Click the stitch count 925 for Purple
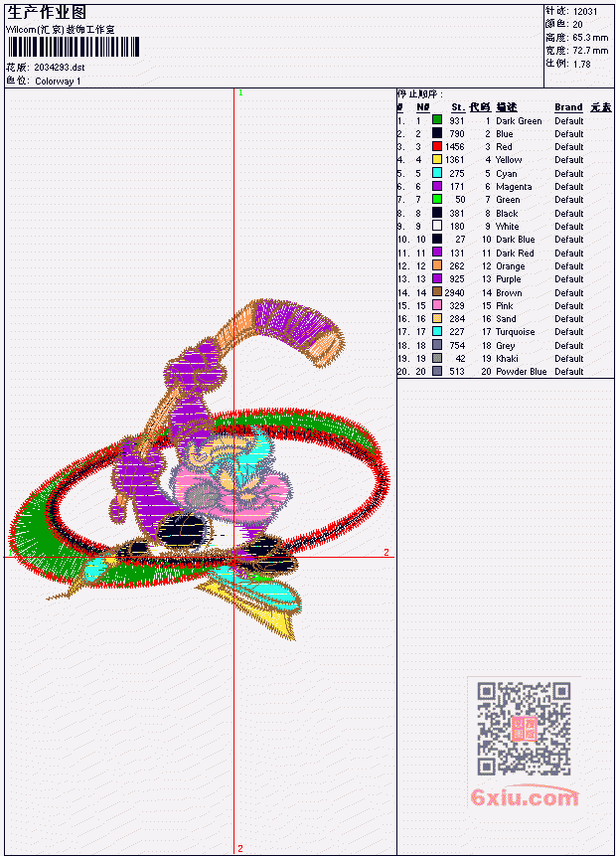The height and width of the screenshot is (856, 616). point(457,279)
